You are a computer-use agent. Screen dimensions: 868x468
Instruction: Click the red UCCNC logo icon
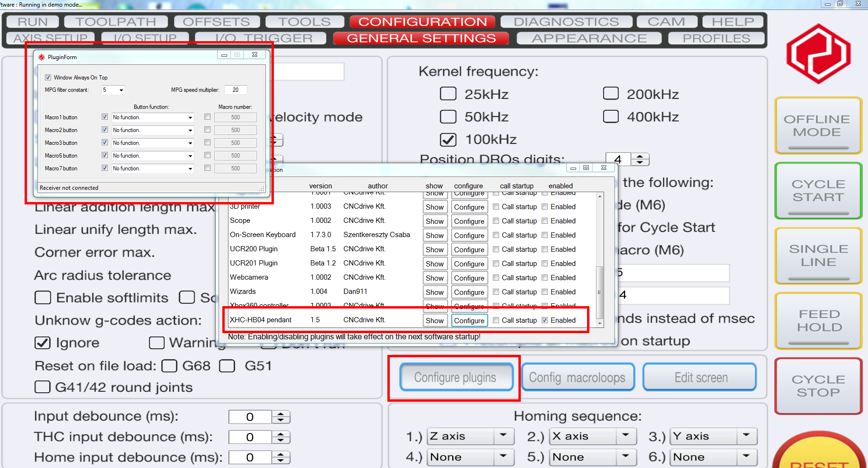[x=818, y=54]
